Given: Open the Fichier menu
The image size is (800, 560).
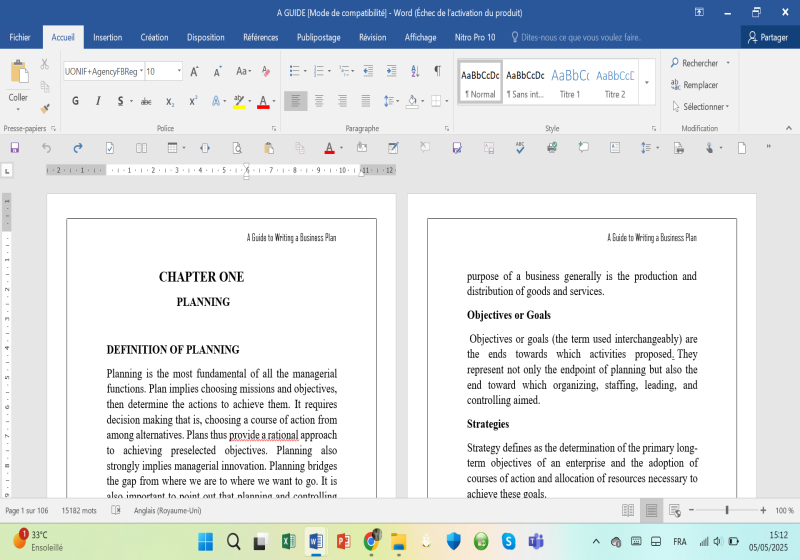Looking at the screenshot, I should [x=20, y=37].
